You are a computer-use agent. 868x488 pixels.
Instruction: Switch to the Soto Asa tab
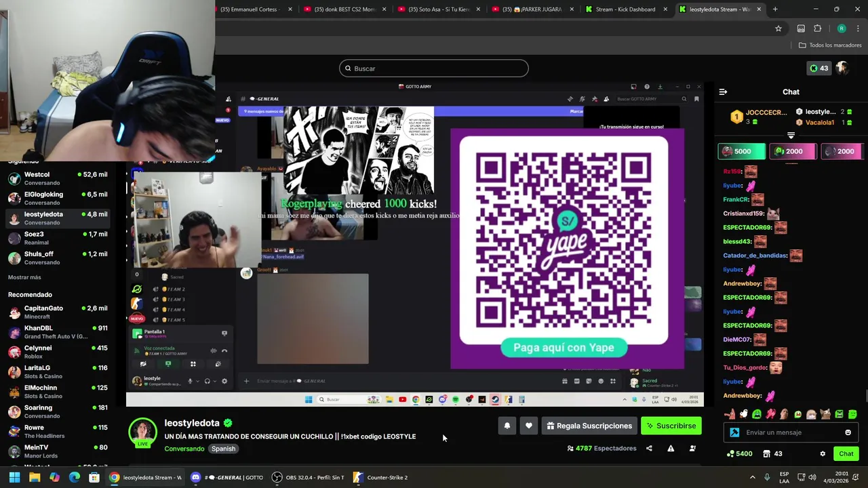tap(439, 9)
